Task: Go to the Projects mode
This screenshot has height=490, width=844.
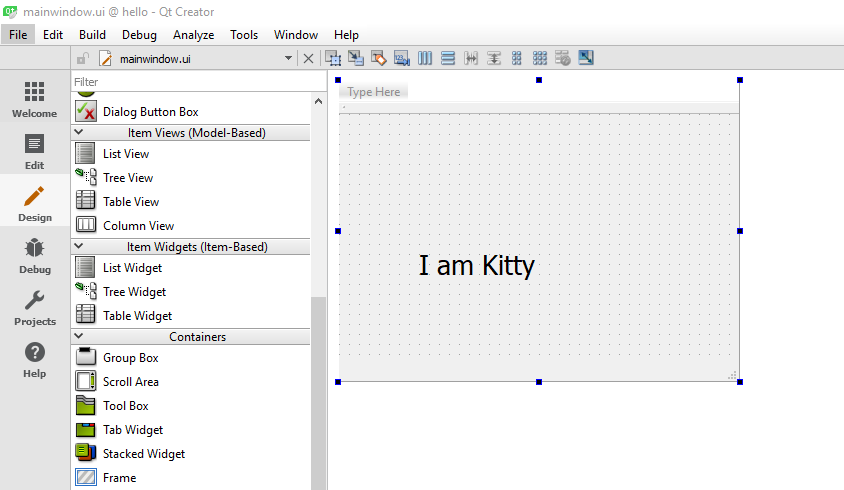Action: tap(35, 308)
